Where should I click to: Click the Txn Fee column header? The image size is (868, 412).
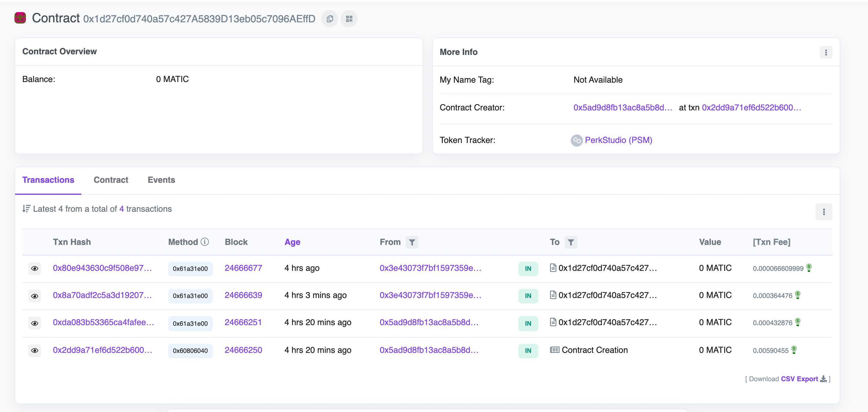[x=771, y=242]
